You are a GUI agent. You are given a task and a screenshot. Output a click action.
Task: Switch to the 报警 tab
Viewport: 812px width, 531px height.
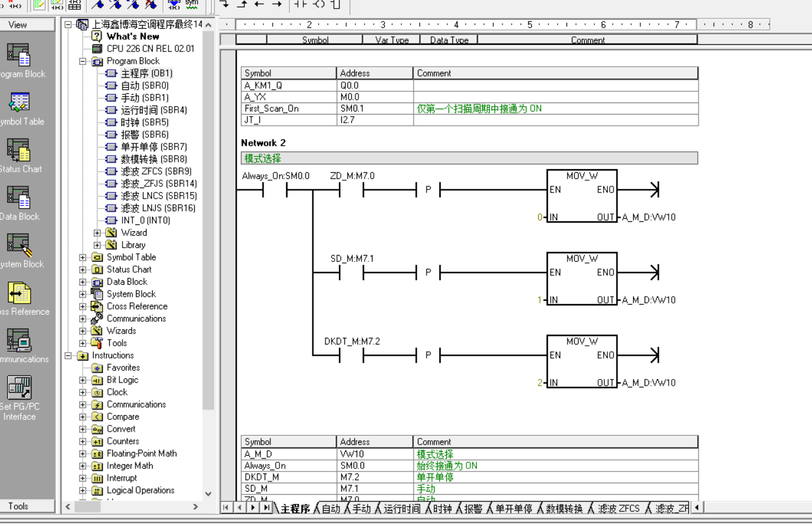[472, 508]
